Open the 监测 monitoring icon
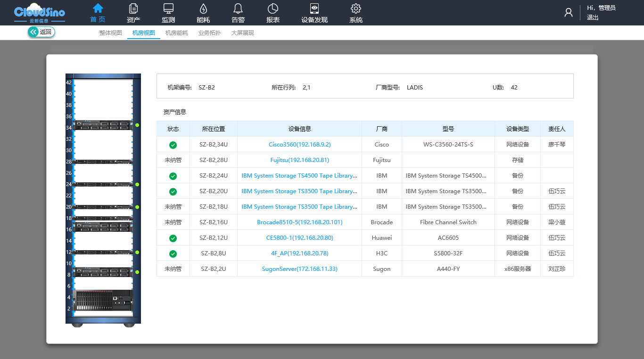Viewport: 644px width, 359px height. click(168, 8)
